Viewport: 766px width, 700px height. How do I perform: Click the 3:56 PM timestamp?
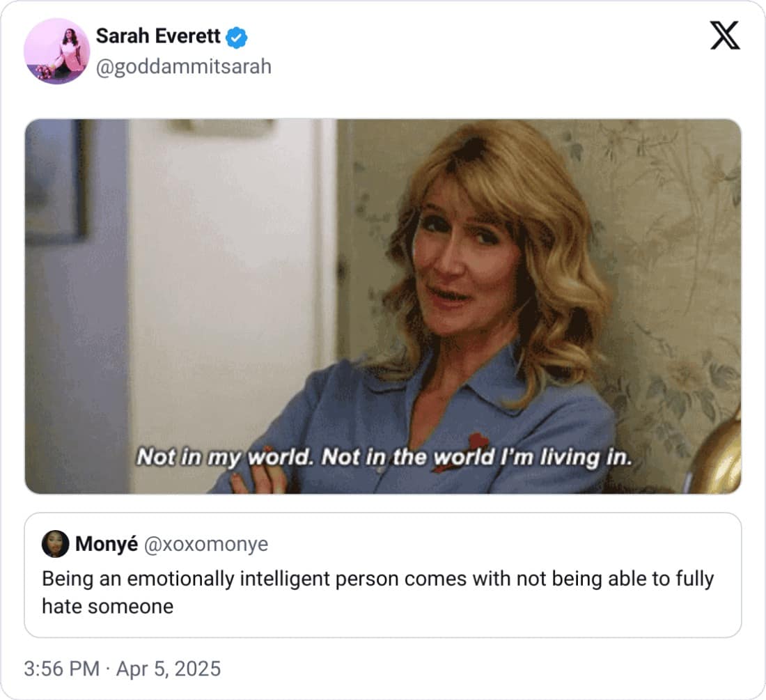(61, 669)
